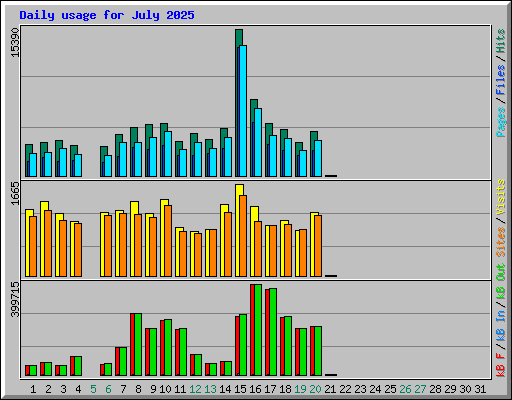Click day 16 on the x-axis
Image resolution: width=512 pixels, height=400 pixels.
255,389
